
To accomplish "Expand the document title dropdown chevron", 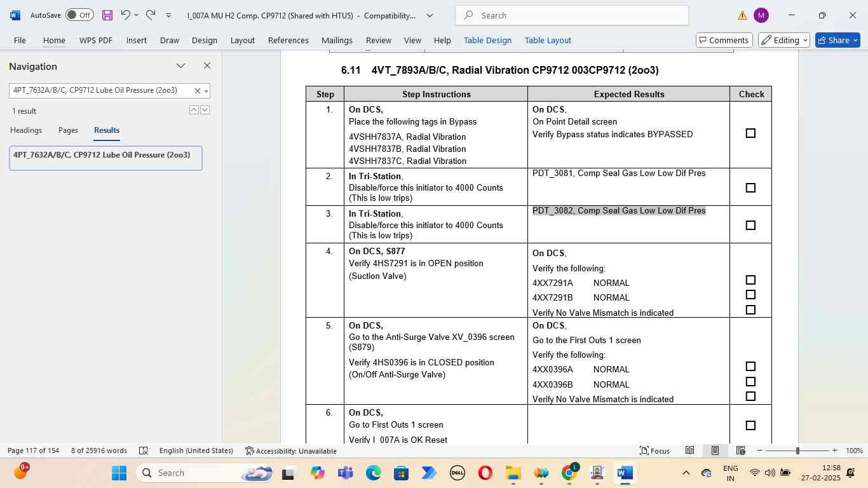I will pos(430,15).
